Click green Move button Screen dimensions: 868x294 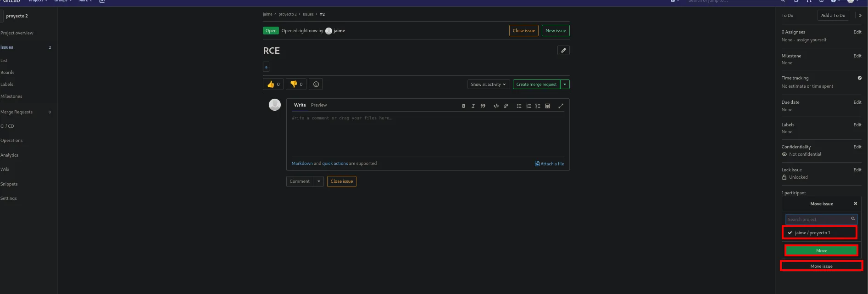point(821,250)
